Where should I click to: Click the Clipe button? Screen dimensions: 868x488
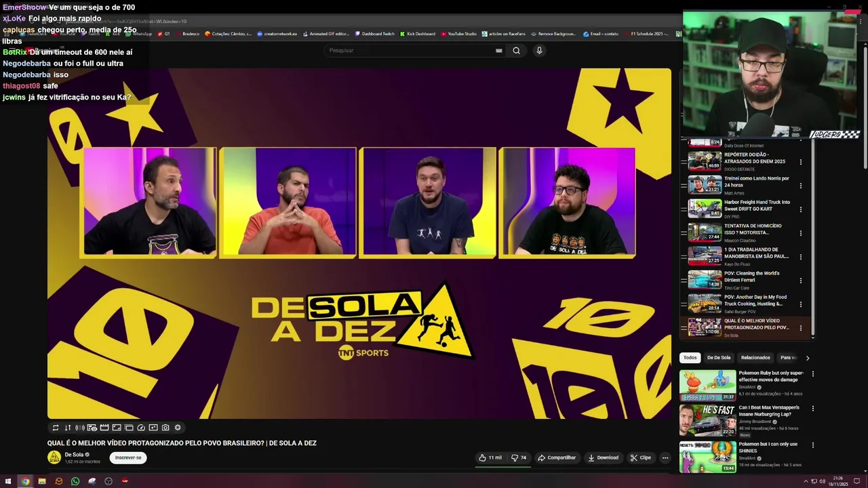[641, 457]
